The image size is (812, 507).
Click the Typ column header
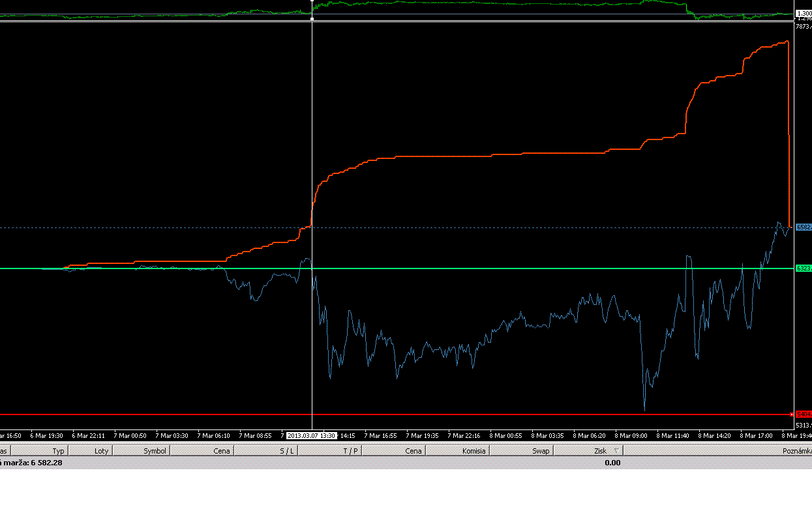[x=39, y=450]
